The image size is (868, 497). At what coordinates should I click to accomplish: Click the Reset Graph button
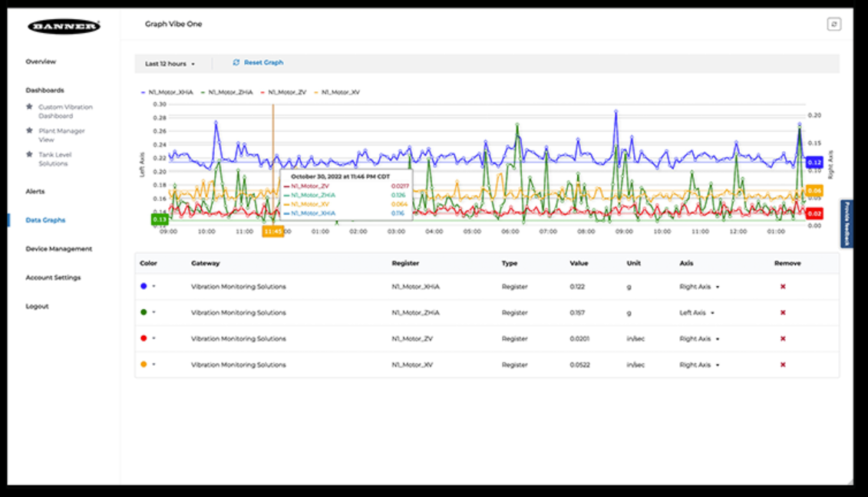pos(259,63)
